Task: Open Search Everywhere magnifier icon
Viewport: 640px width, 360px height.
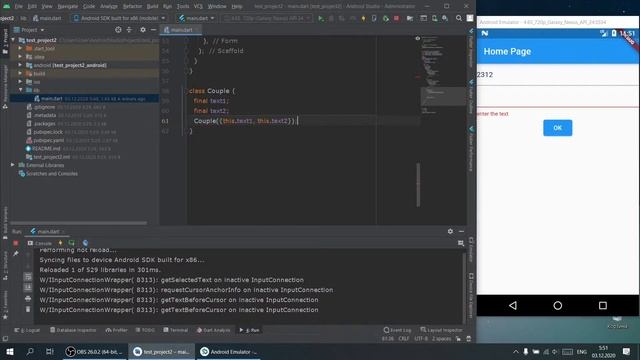Action: tap(459, 18)
